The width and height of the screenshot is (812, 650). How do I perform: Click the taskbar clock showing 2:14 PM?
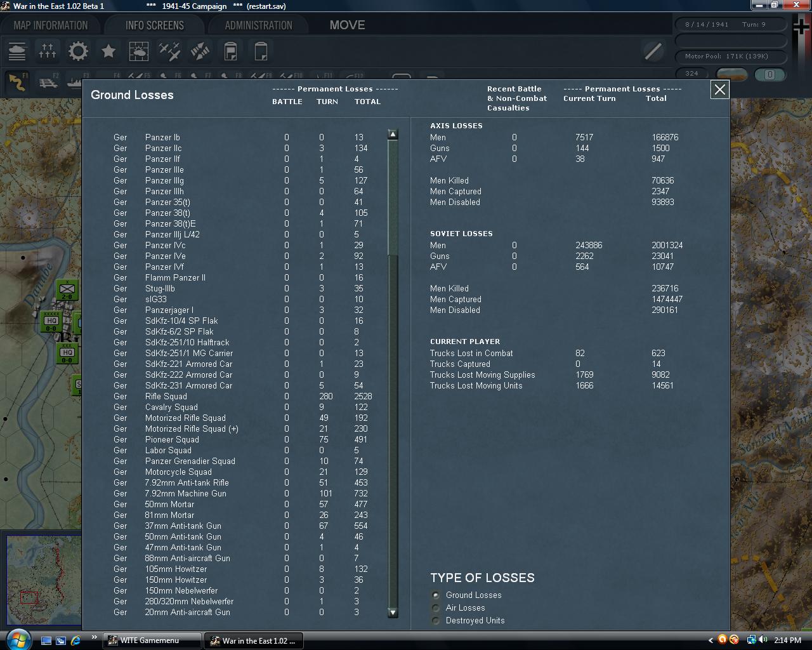(x=787, y=640)
